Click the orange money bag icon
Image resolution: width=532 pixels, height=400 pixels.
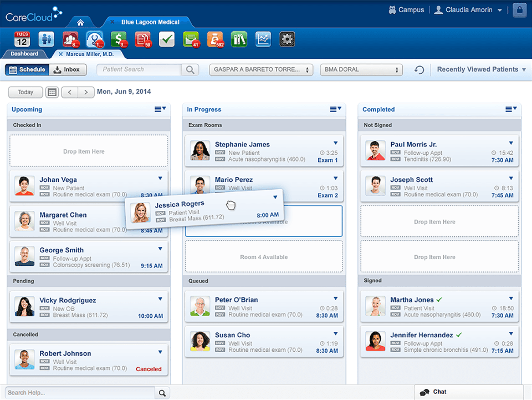[x=215, y=39]
